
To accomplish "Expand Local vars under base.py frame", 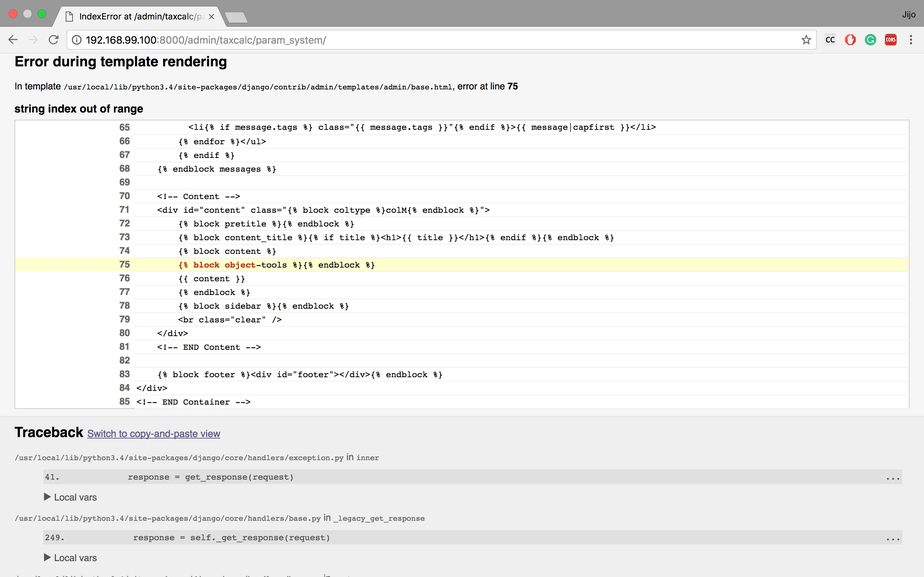I will [x=71, y=558].
